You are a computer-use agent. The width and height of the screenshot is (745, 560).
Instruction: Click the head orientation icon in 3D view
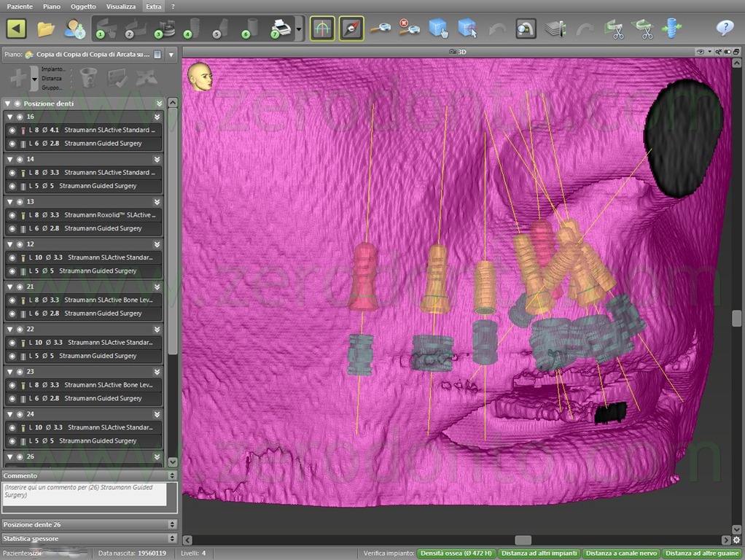tap(199, 77)
